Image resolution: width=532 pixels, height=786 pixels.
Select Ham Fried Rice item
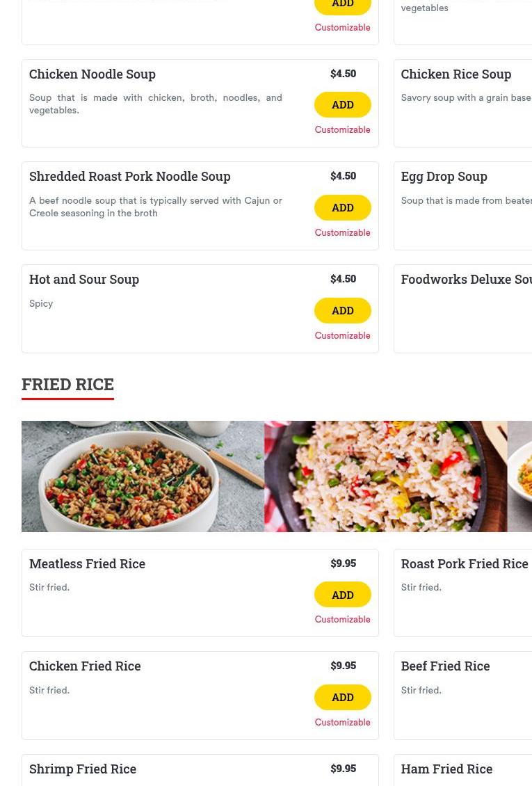(446, 769)
